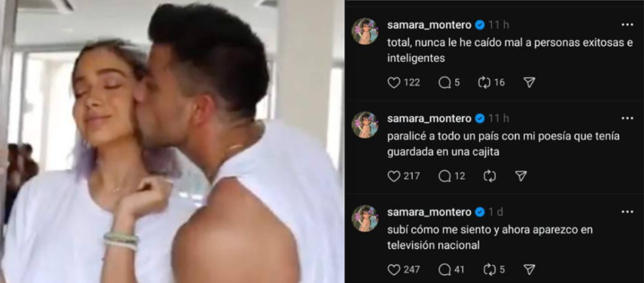
Task: Open more options menu on the poesía post
Action: [627, 119]
